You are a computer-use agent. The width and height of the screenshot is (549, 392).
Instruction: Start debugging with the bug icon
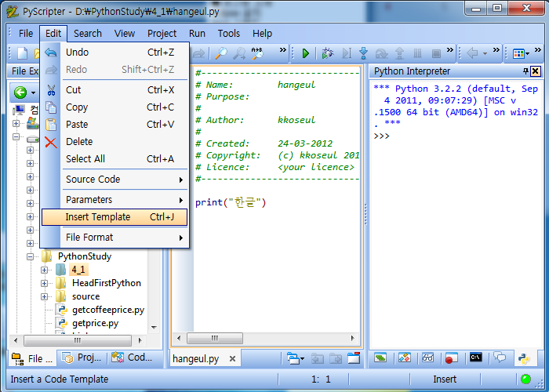(x=328, y=53)
